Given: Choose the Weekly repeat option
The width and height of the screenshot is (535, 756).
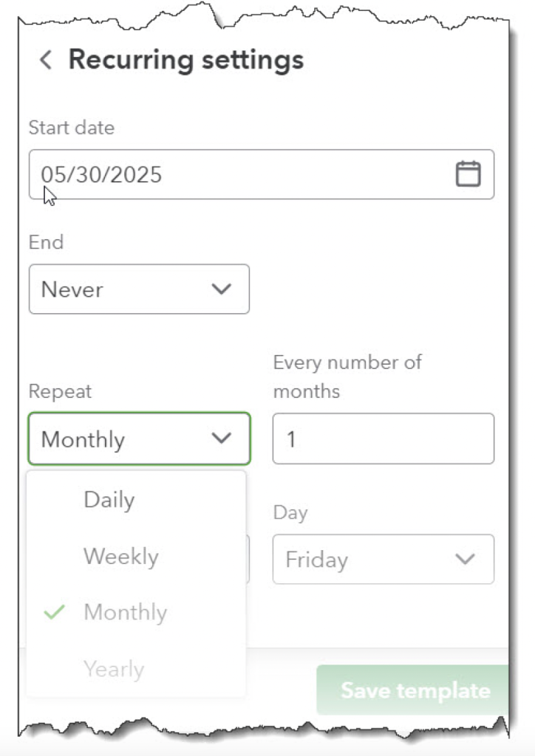Looking at the screenshot, I should coord(121,556).
